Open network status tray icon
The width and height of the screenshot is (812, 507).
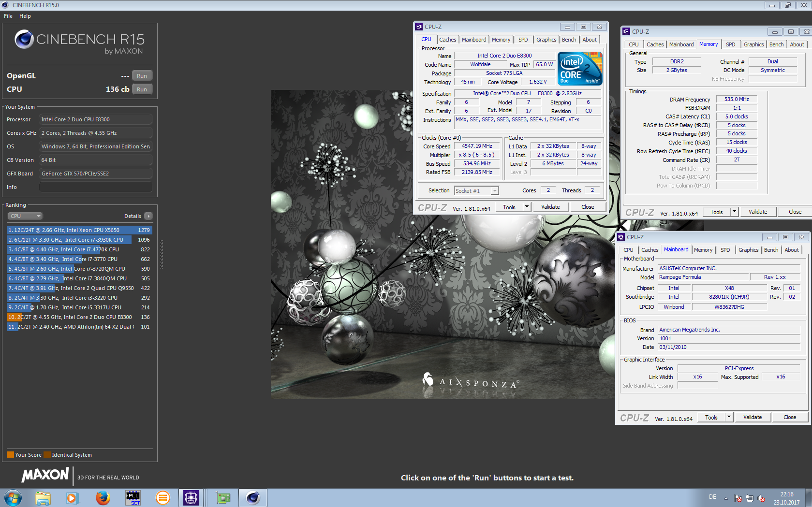pyautogui.click(x=750, y=498)
